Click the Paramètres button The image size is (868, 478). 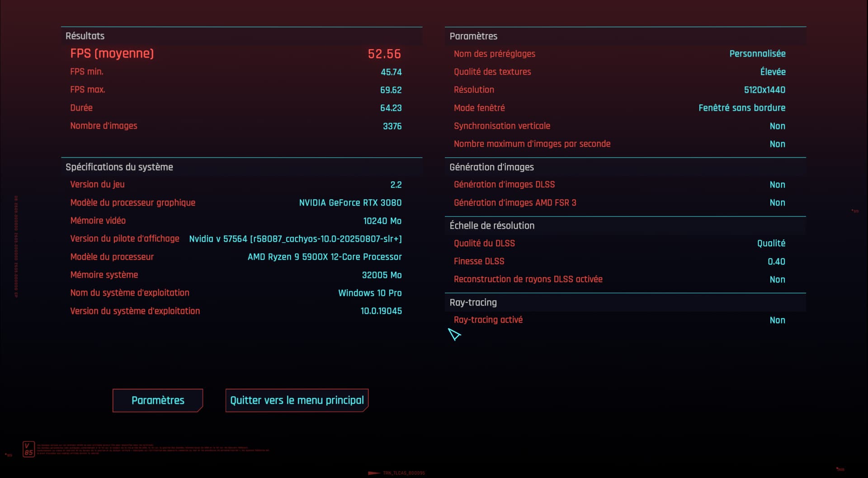158,400
